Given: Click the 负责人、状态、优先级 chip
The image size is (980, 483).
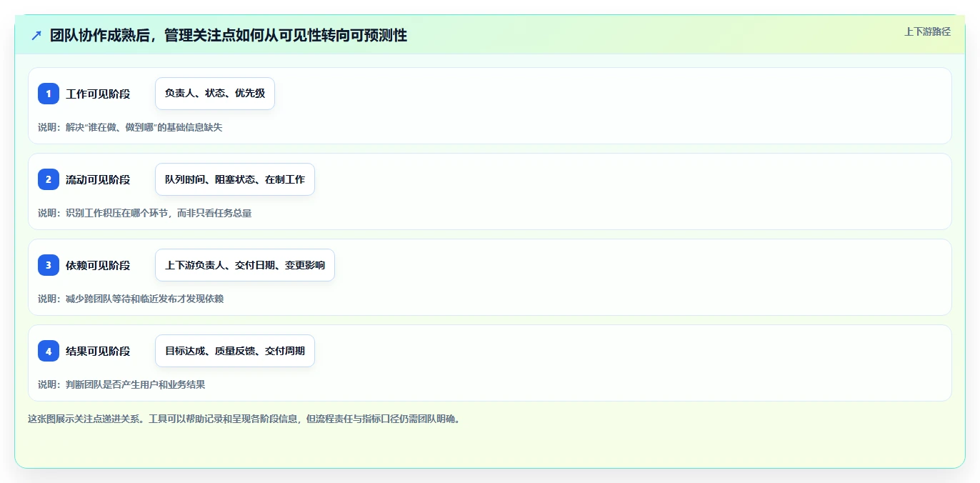Looking at the screenshot, I should tap(215, 94).
